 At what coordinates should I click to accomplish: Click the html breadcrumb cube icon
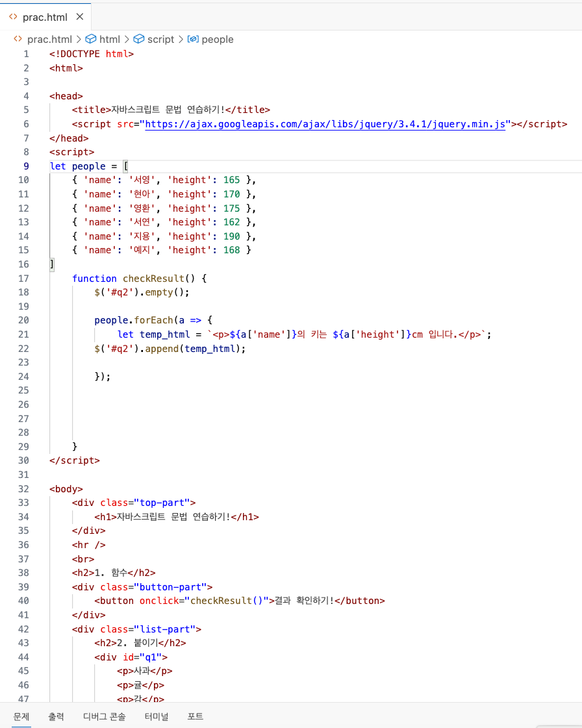click(x=91, y=39)
